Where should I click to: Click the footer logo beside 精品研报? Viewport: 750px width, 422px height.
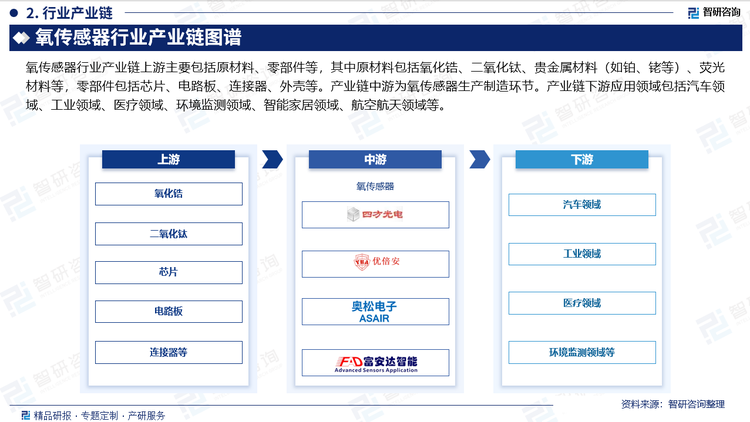[x=26, y=415]
